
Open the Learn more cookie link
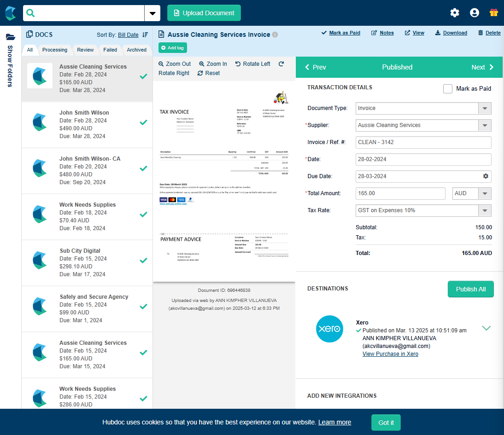334,422
